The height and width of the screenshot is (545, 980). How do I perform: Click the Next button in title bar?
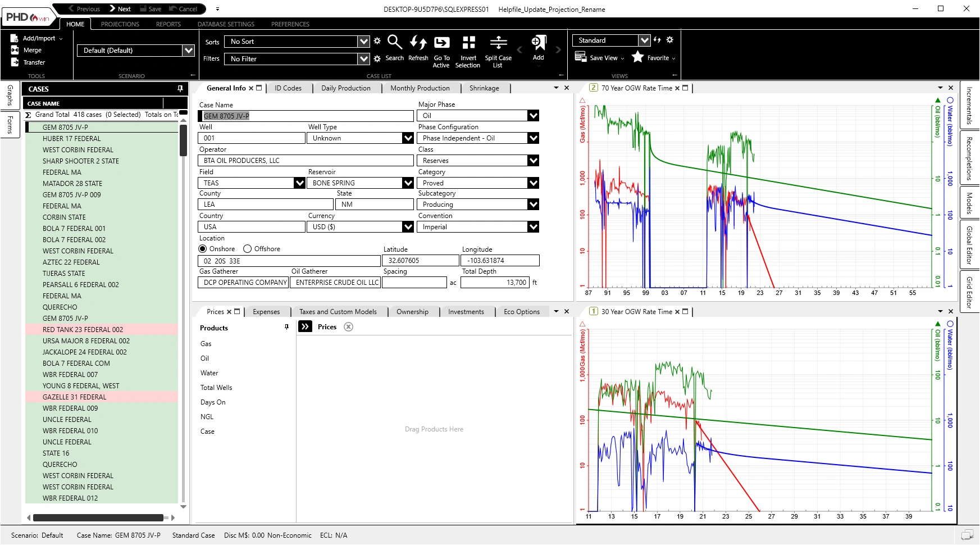click(120, 9)
